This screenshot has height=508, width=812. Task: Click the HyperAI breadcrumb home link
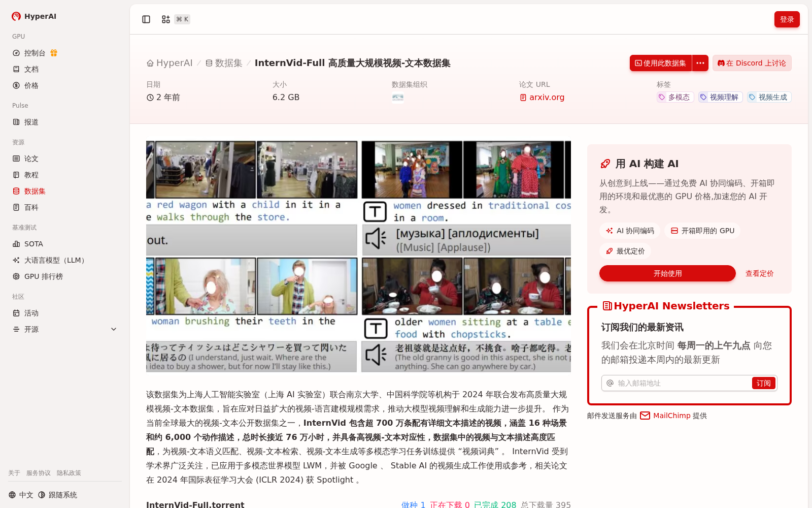point(170,63)
